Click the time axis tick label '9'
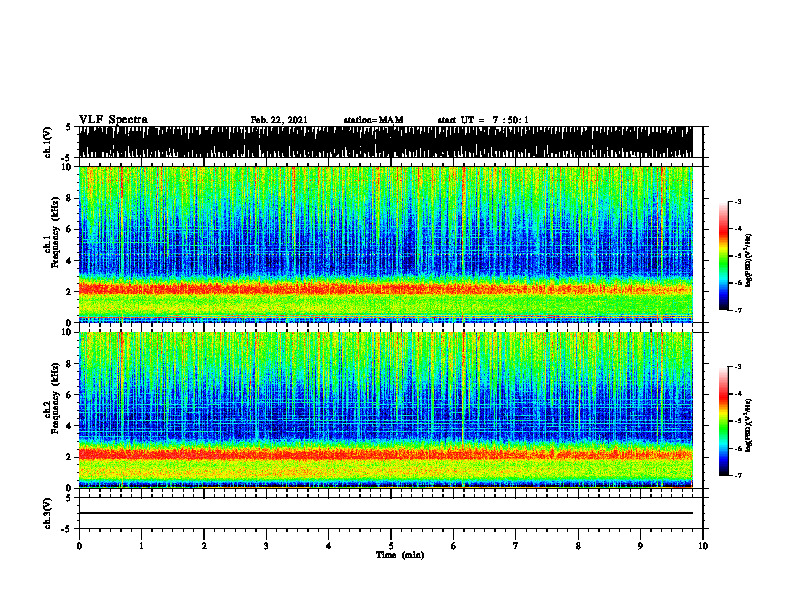 640,546
